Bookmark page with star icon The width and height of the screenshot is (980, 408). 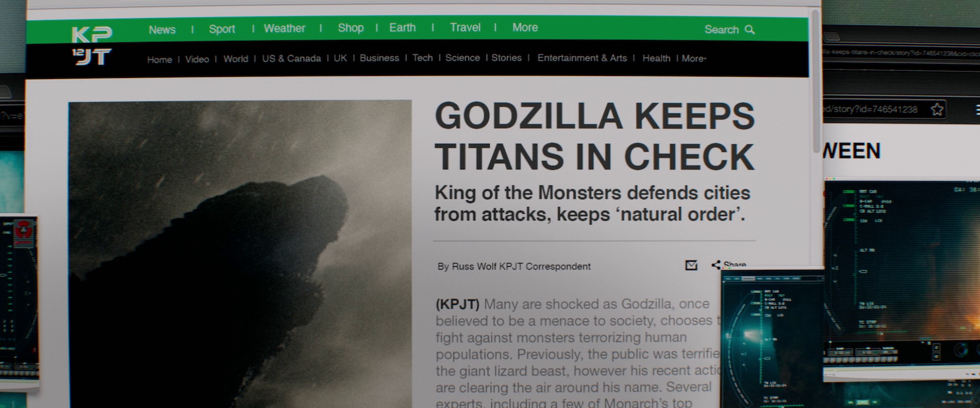[937, 109]
